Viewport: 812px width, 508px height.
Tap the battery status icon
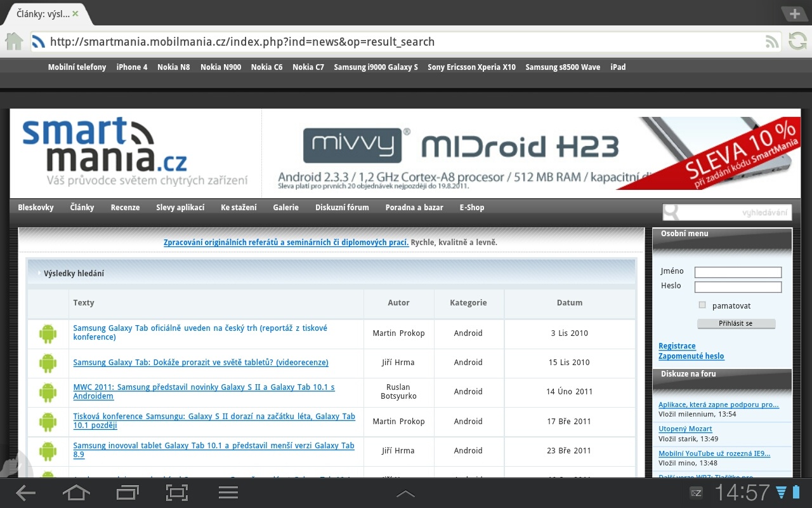point(796,492)
